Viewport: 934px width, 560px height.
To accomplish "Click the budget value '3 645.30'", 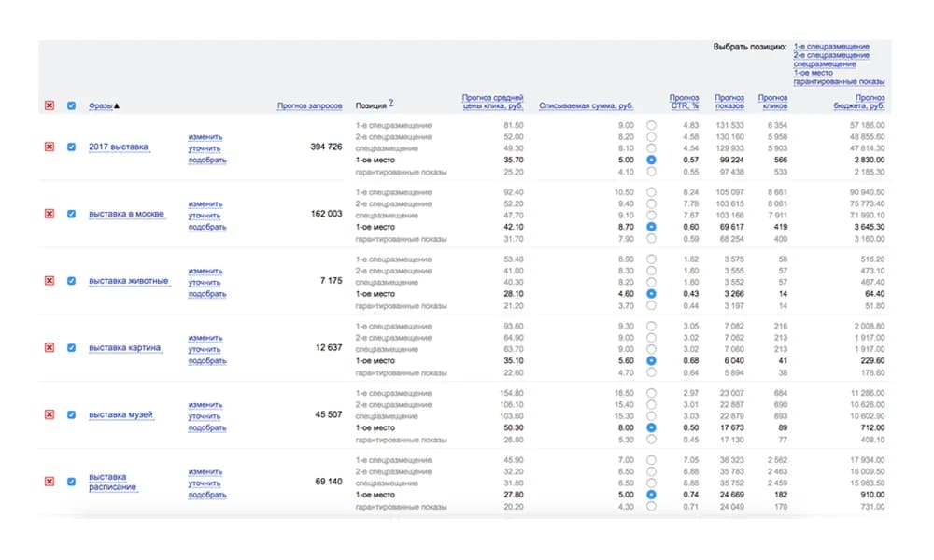I will [x=870, y=228].
